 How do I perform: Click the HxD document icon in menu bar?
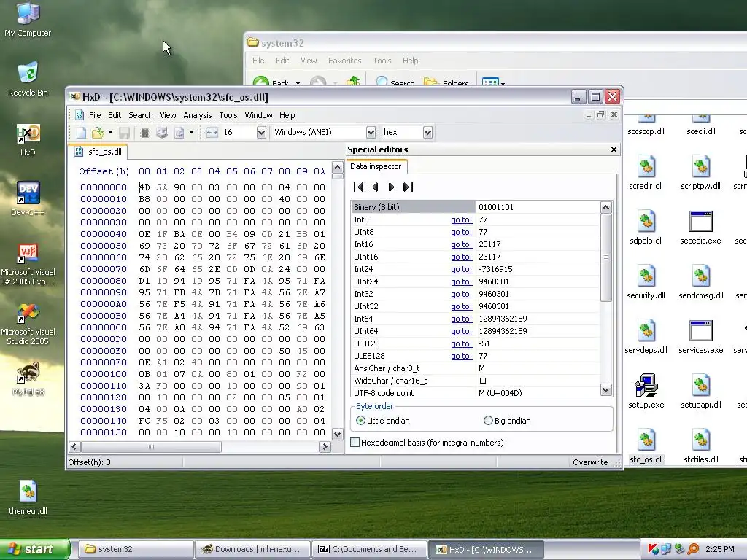[x=80, y=115]
